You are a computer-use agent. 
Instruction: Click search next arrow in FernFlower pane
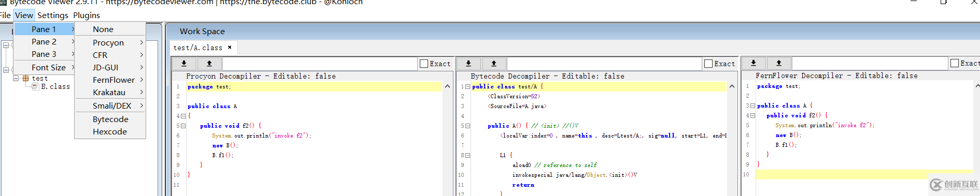pos(754,63)
